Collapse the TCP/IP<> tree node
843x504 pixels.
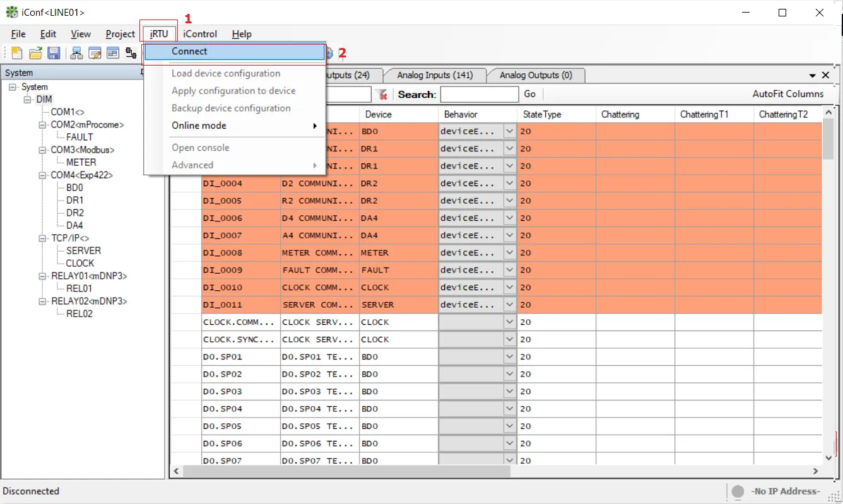[42, 238]
